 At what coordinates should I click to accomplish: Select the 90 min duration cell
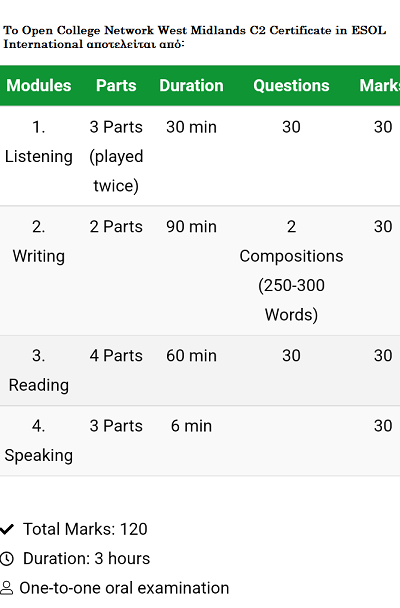[x=191, y=227]
